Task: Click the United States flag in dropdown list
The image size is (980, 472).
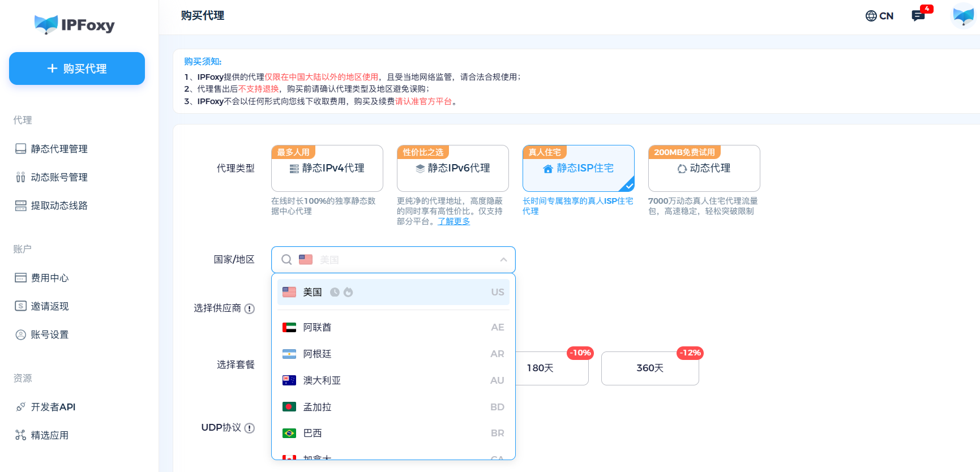Action: pyautogui.click(x=289, y=292)
